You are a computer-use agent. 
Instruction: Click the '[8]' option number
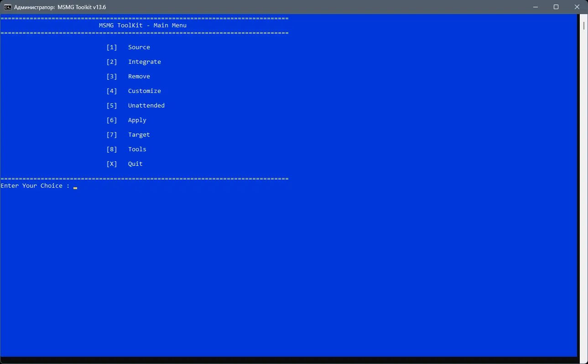click(x=112, y=149)
